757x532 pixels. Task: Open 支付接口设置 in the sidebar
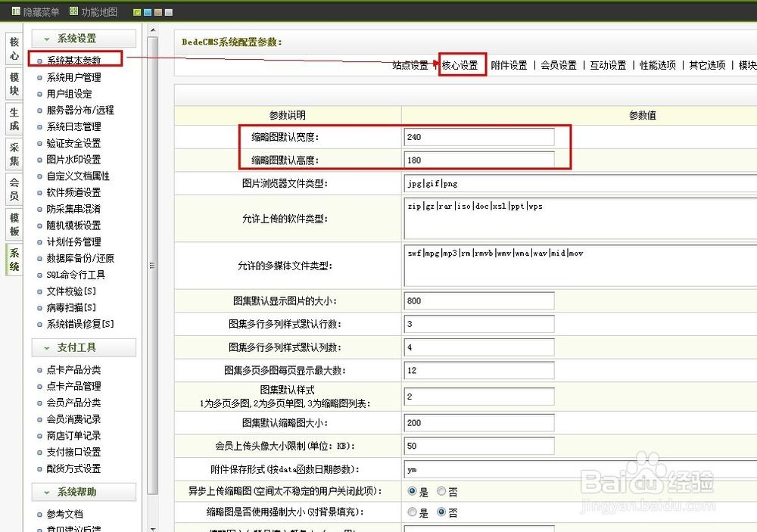pos(74,452)
